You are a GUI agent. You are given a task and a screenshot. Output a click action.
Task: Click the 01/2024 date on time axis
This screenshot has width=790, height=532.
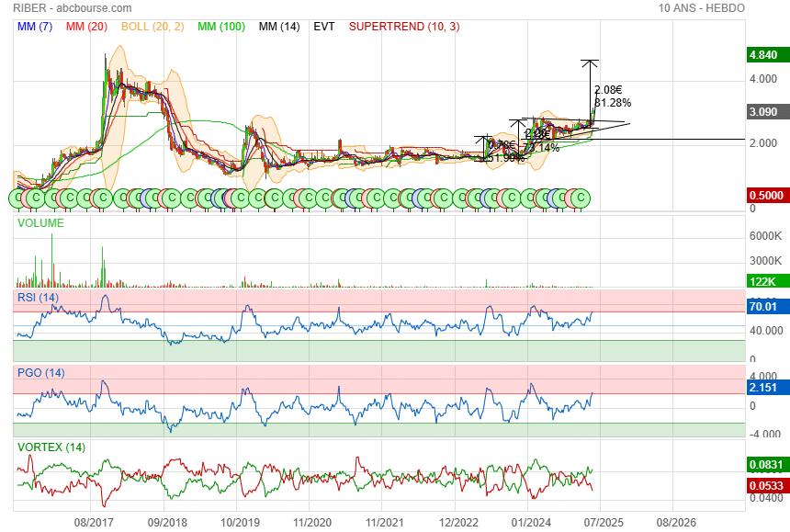[x=529, y=521]
